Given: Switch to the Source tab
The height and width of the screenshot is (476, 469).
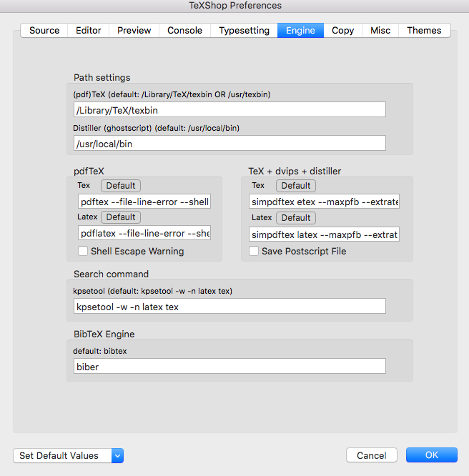Looking at the screenshot, I should click(44, 30).
